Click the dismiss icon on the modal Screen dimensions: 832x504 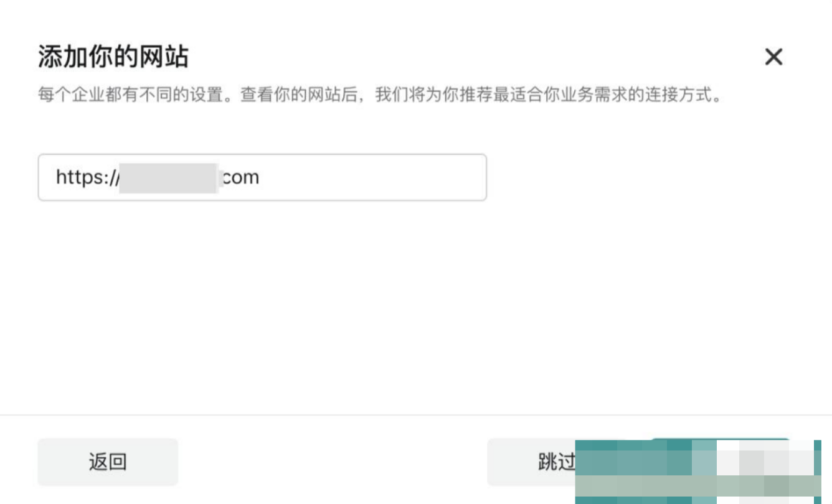coord(773,57)
